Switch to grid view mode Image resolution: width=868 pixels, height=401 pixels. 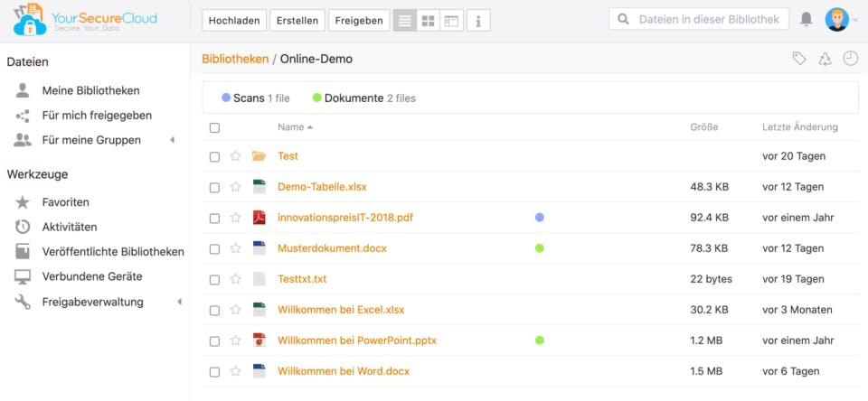click(x=428, y=21)
